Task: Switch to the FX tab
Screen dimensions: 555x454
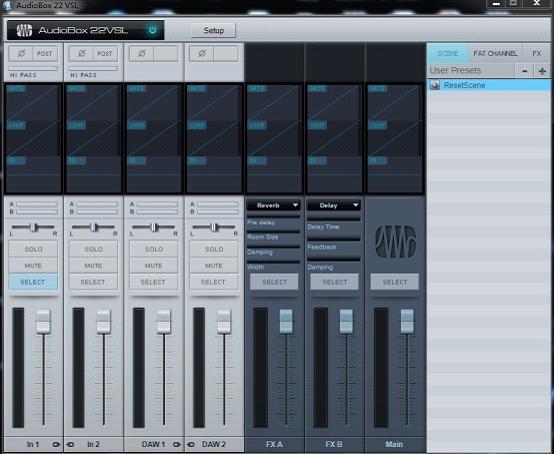Action: pyautogui.click(x=537, y=53)
